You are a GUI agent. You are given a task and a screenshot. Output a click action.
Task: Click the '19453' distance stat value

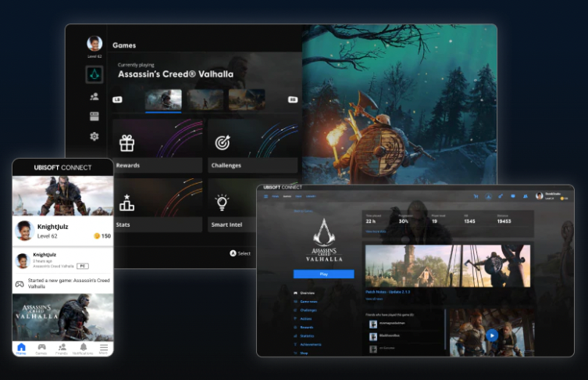click(x=504, y=221)
